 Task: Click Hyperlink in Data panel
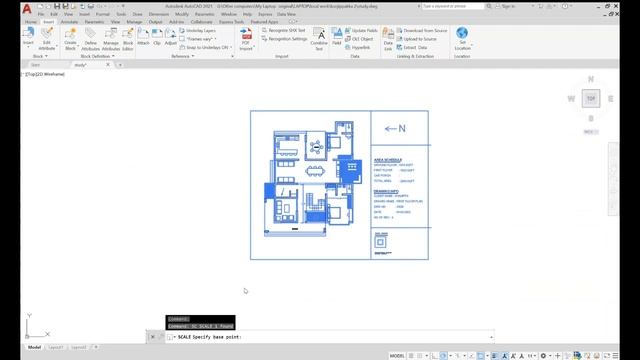coord(358,47)
